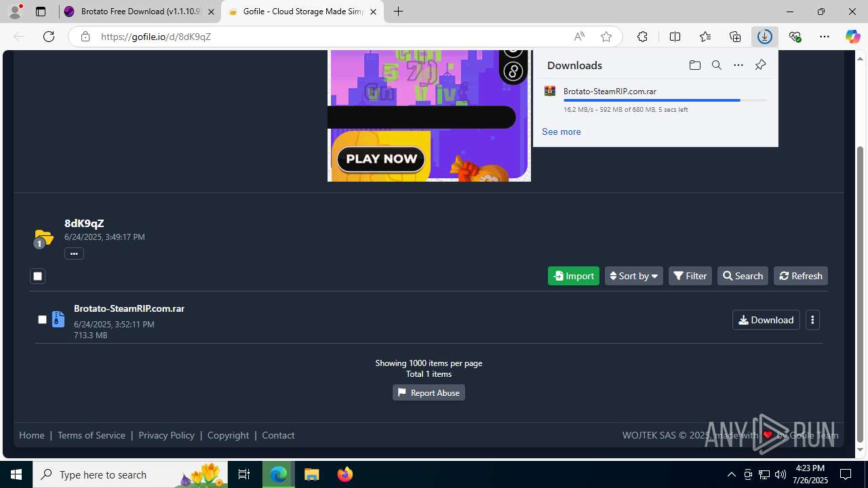
Task: Open the downloads folder
Action: (x=694, y=65)
